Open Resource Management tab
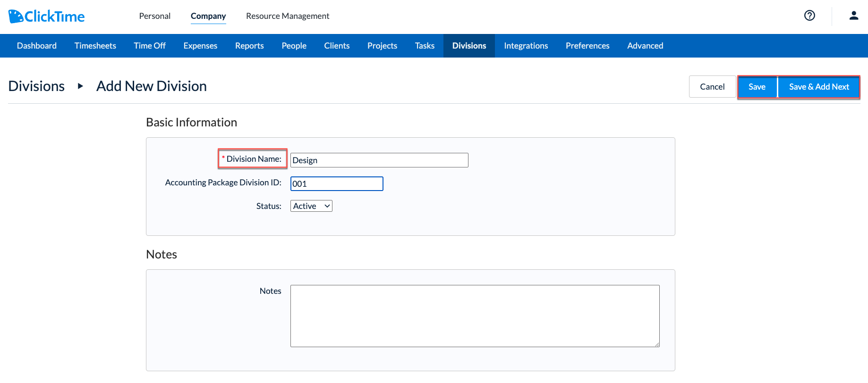The image size is (868, 383). pyautogui.click(x=288, y=16)
